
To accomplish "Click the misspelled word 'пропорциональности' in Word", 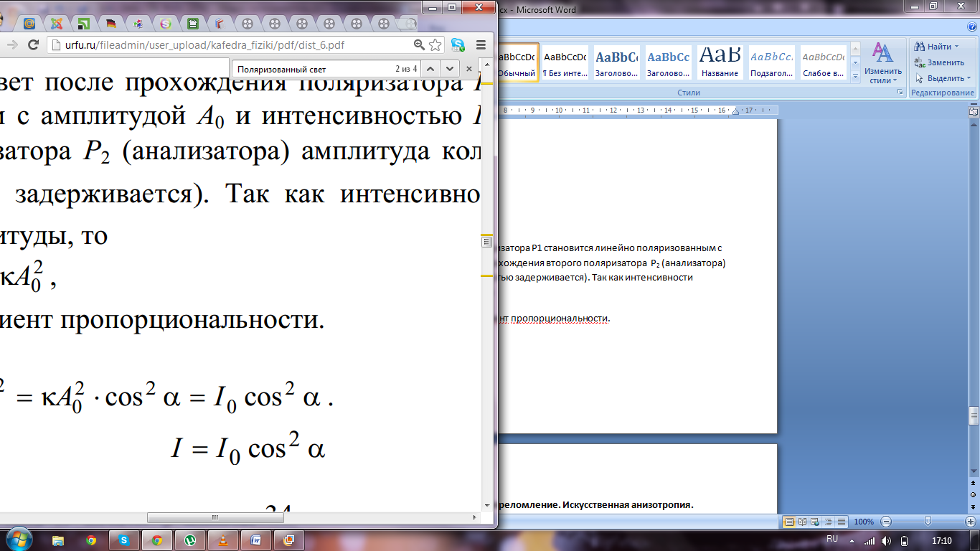I will click(560, 318).
